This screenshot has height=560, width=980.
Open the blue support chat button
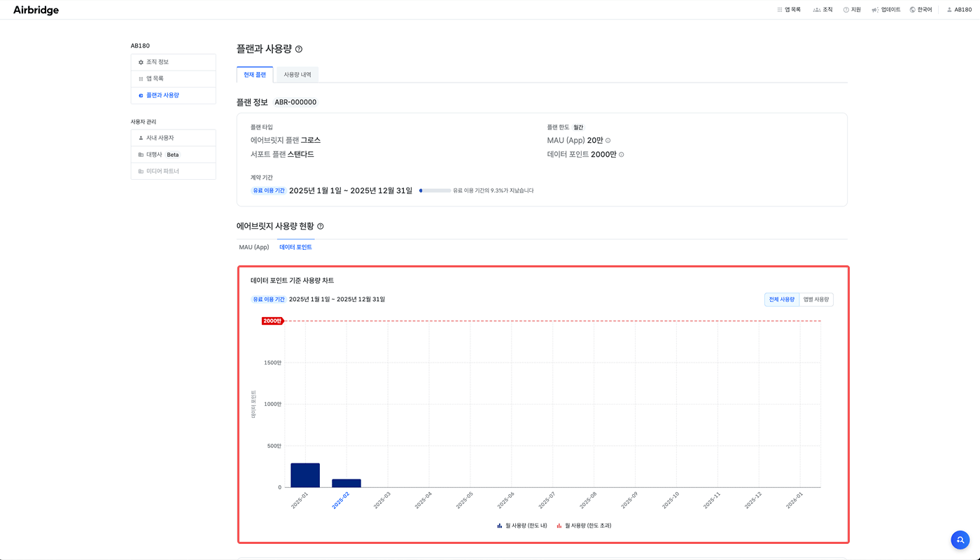(960, 540)
